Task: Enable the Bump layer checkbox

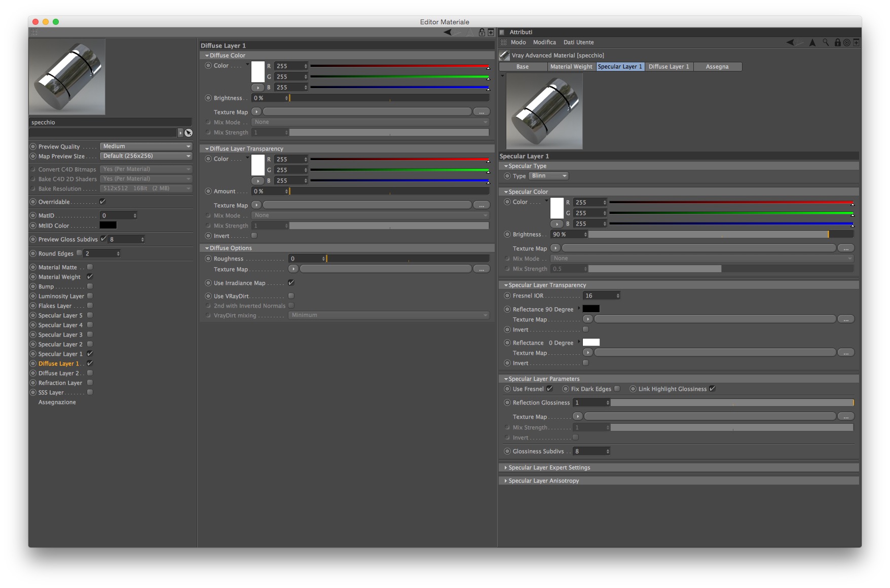Action: (x=90, y=286)
